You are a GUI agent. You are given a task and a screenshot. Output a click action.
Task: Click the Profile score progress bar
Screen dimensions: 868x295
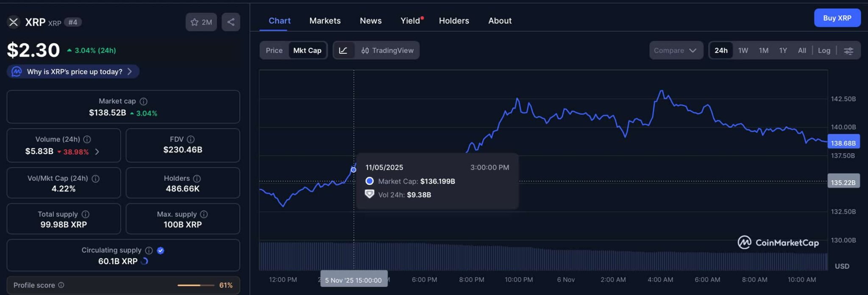[195, 285]
